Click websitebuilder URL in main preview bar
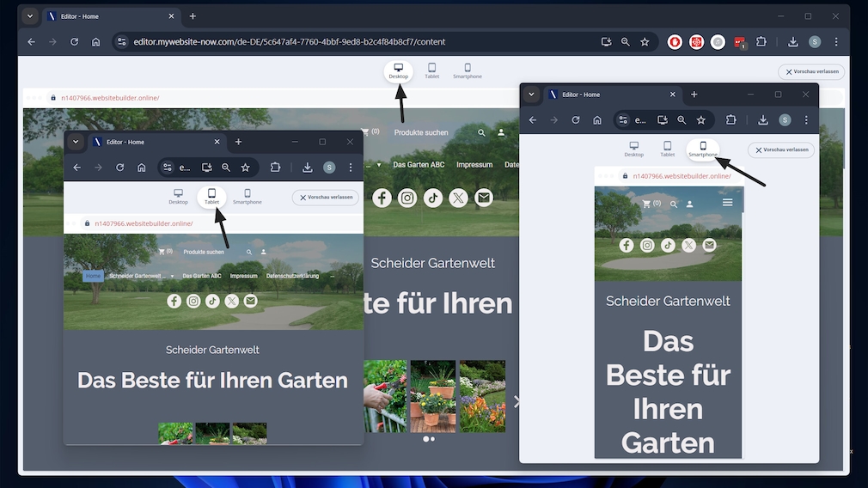 (110, 98)
